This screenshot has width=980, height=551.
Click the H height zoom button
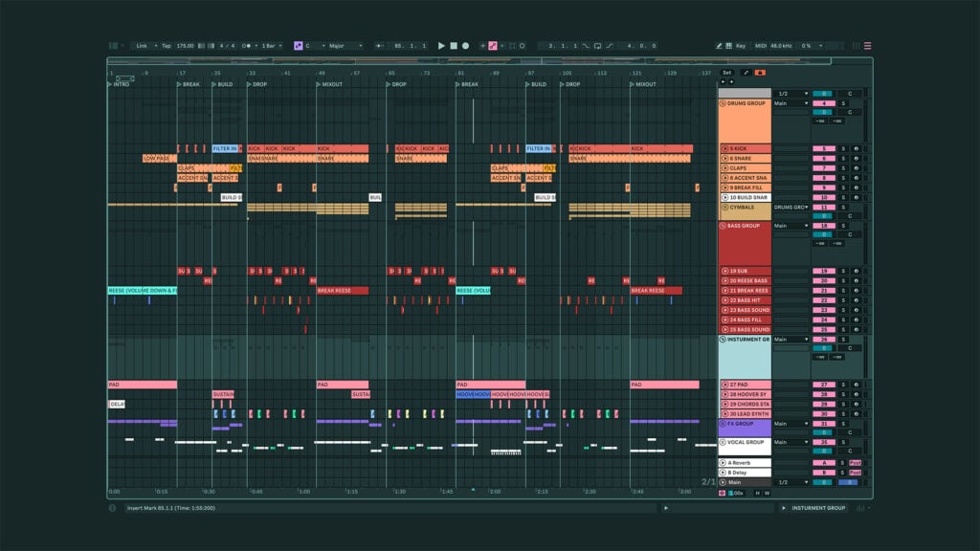(758, 493)
